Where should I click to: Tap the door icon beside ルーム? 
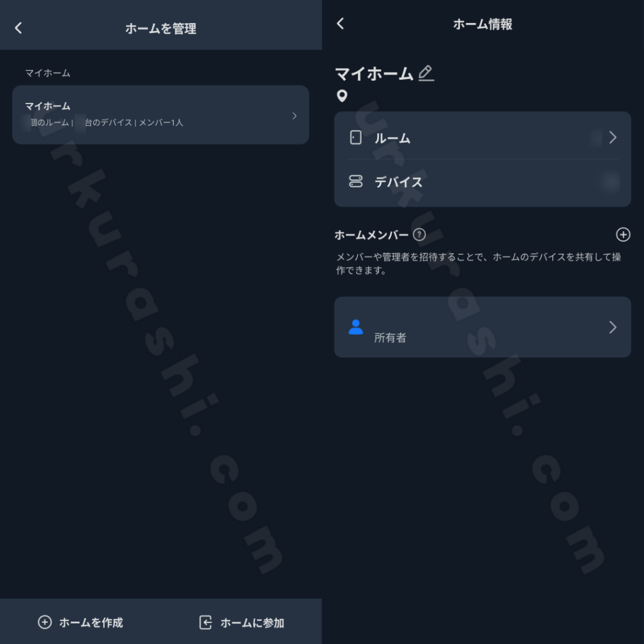click(356, 138)
